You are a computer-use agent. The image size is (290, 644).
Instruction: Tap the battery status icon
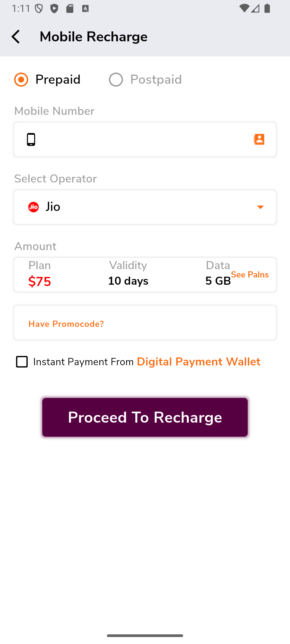click(x=267, y=9)
